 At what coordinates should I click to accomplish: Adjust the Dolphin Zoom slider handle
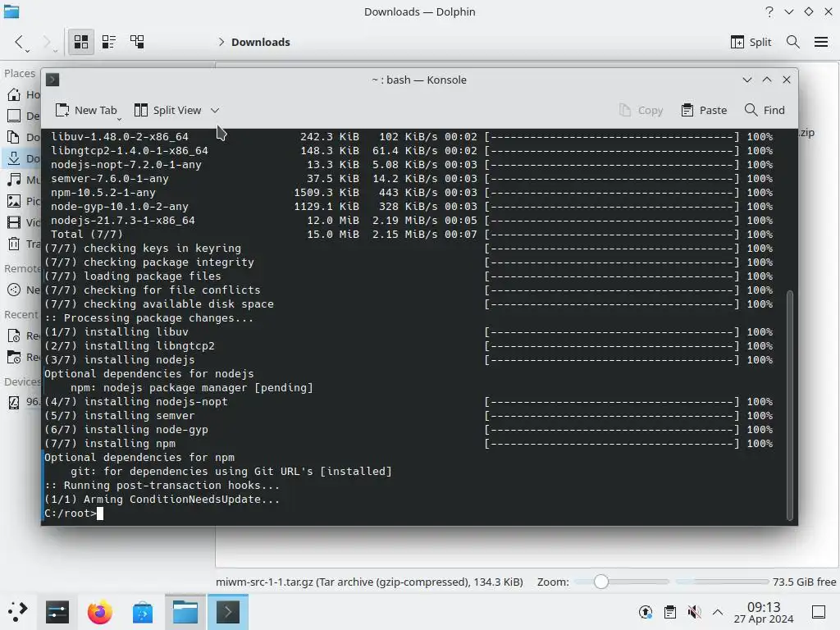click(x=601, y=582)
